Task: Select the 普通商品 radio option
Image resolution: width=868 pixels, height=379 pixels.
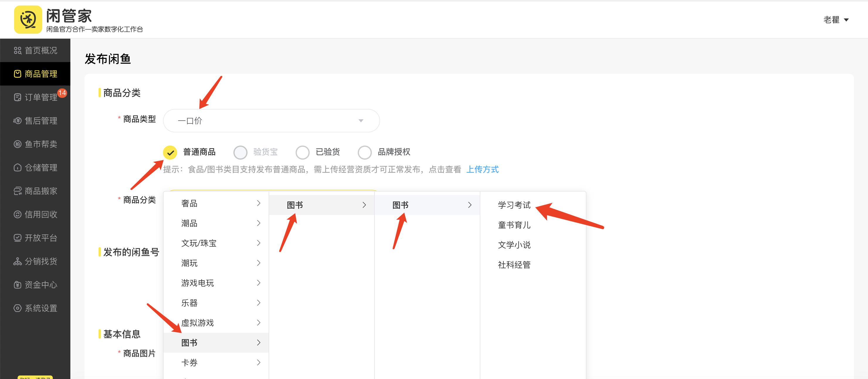Action: tap(170, 153)
